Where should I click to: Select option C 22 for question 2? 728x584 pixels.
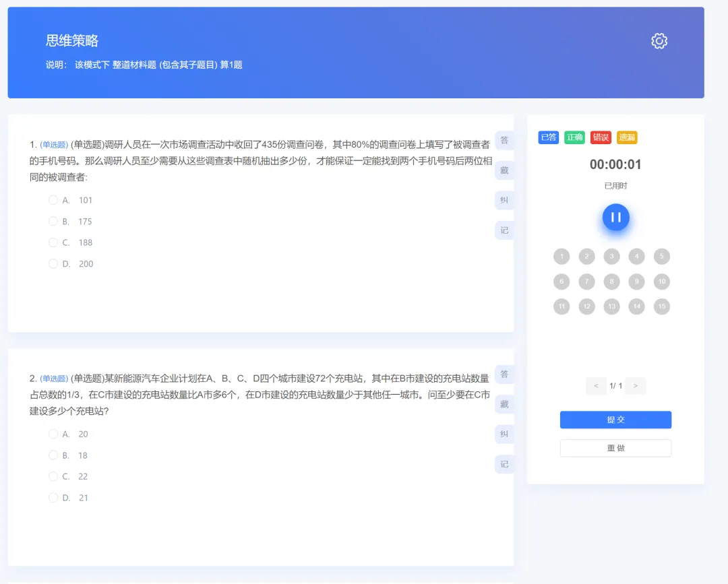(53, 476)
